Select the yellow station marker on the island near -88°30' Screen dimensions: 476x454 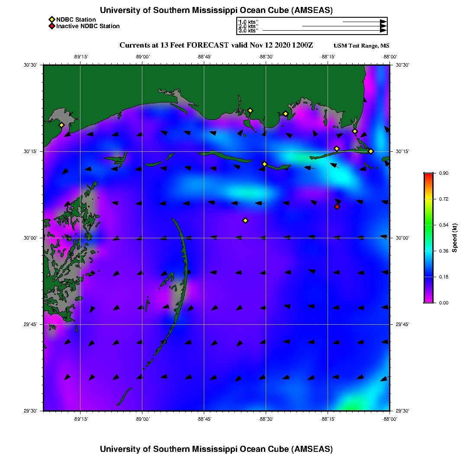tap(265, 164)
